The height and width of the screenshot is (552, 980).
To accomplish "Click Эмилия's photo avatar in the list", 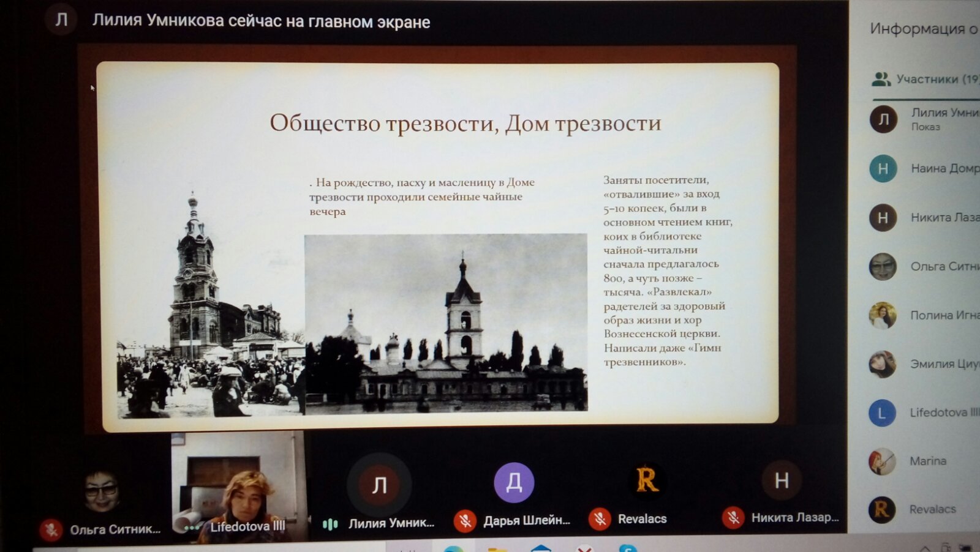I will [883, 364].
